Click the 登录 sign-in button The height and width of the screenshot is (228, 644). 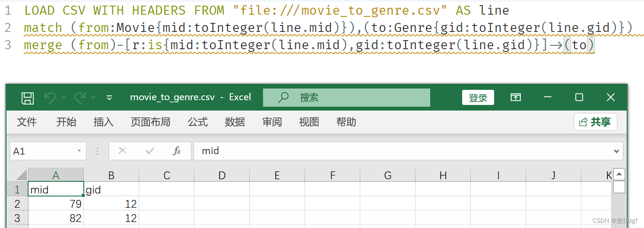[478, 98]
